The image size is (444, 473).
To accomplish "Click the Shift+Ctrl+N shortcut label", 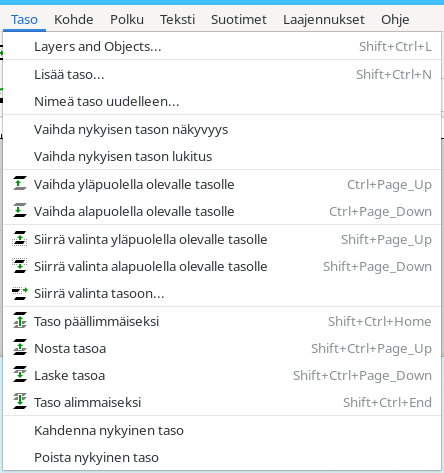I will 394,74.
